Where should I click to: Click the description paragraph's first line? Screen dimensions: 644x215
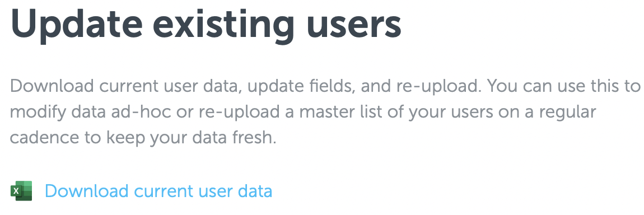325,87
